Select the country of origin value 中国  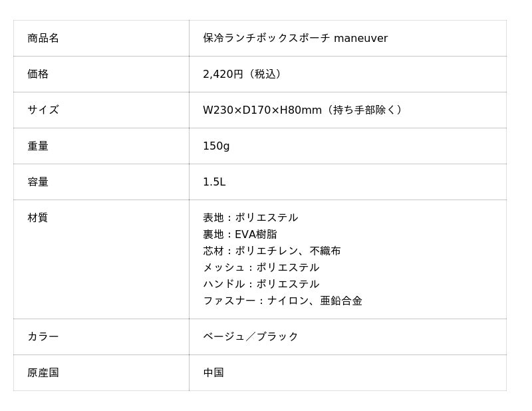(x=213, y=372)
